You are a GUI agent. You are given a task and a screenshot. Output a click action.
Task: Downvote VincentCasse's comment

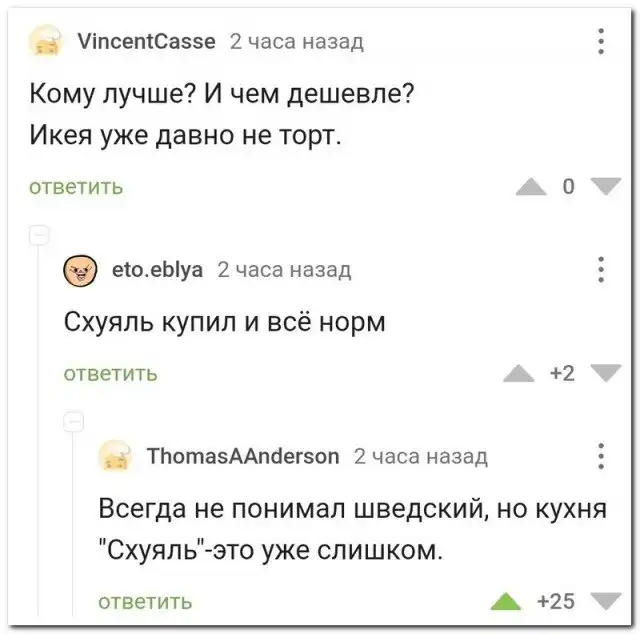click(603, 185)
